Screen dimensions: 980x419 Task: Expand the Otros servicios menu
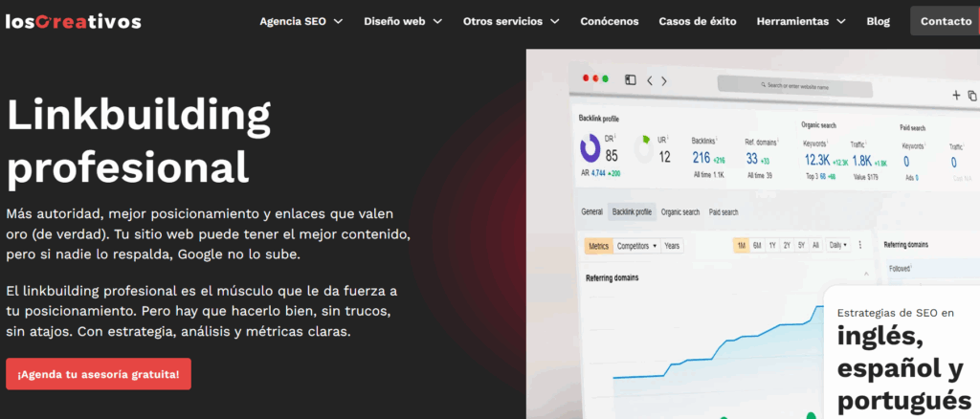coord(511,21)
